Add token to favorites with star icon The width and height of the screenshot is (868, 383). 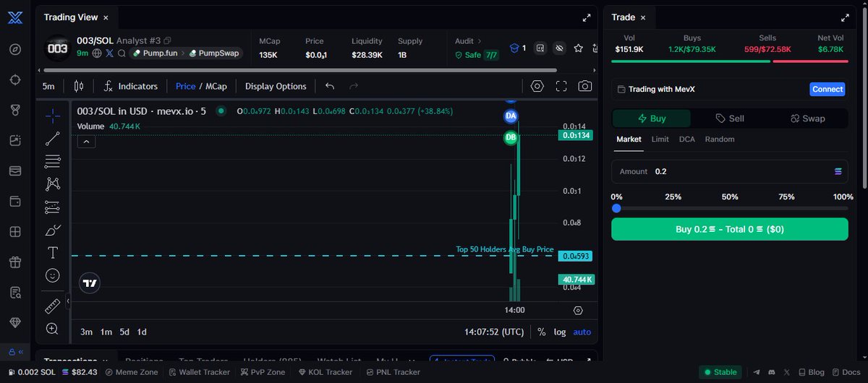[578, 48]
